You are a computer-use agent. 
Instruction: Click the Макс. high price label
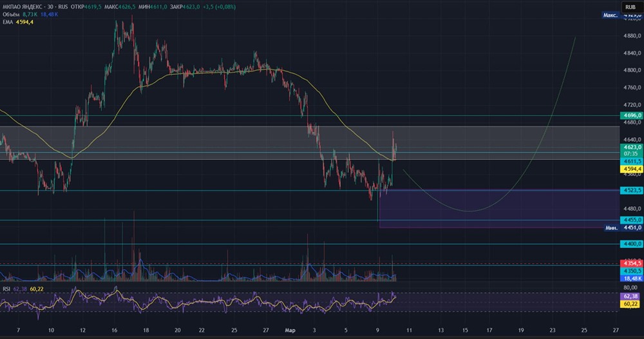(x=611, y=15)
